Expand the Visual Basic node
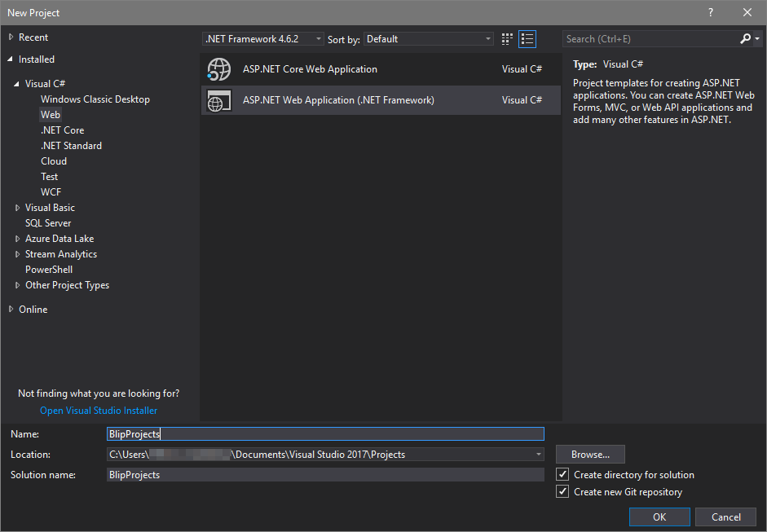The width and height of the screenshot is (767, 532). 18,208
